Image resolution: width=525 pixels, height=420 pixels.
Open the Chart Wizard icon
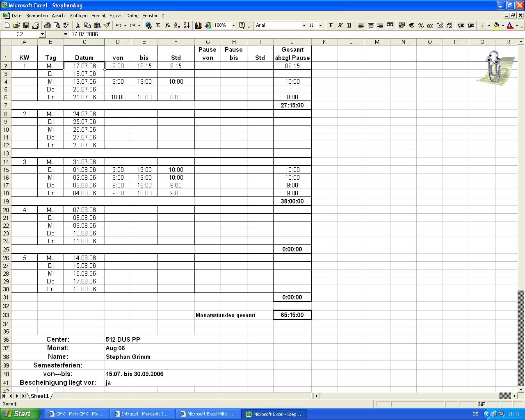tap(199, 25)
